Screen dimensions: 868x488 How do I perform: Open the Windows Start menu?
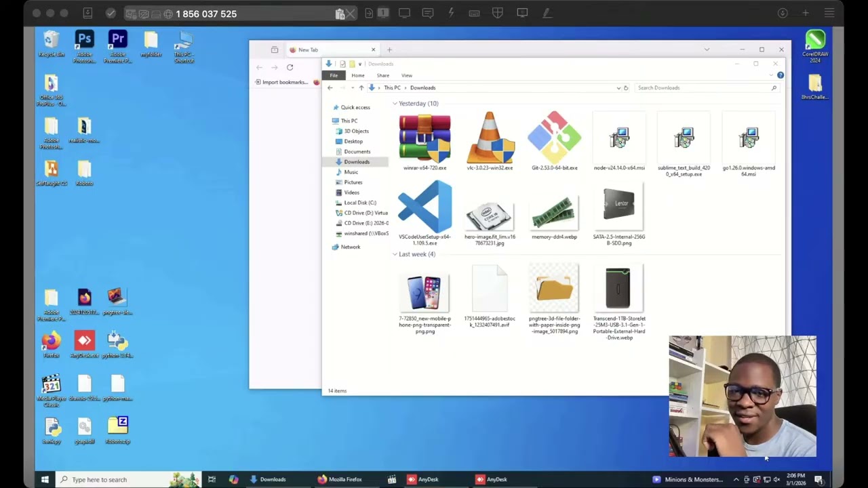pyautogui.click(x=45, y=479)
